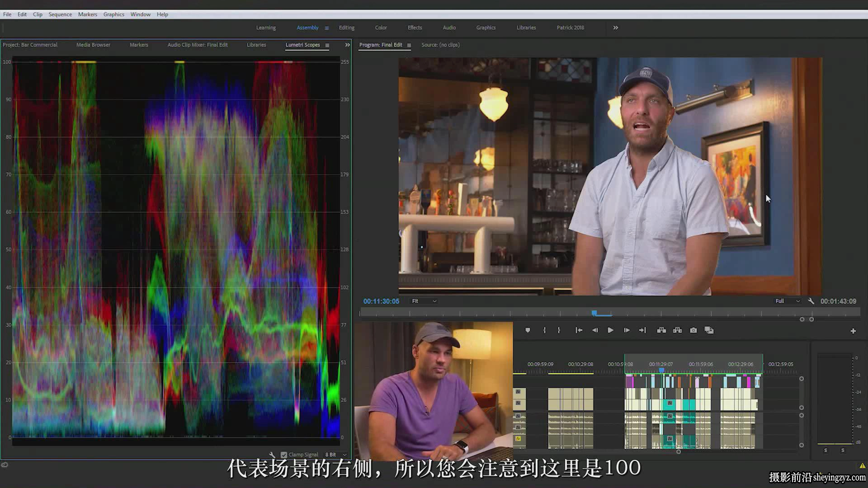This screenshot has width=868, height=488.
Task: Switch to the Color workspace
Action: pyautogui.click(x=381, y=28)
